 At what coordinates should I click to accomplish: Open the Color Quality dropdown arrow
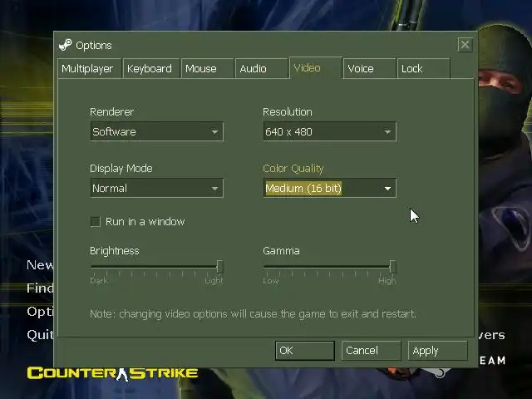pos(387,189)
